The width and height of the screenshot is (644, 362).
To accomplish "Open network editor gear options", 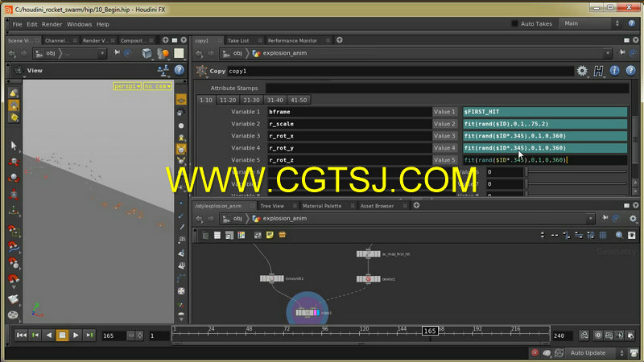I will (633, 219).
